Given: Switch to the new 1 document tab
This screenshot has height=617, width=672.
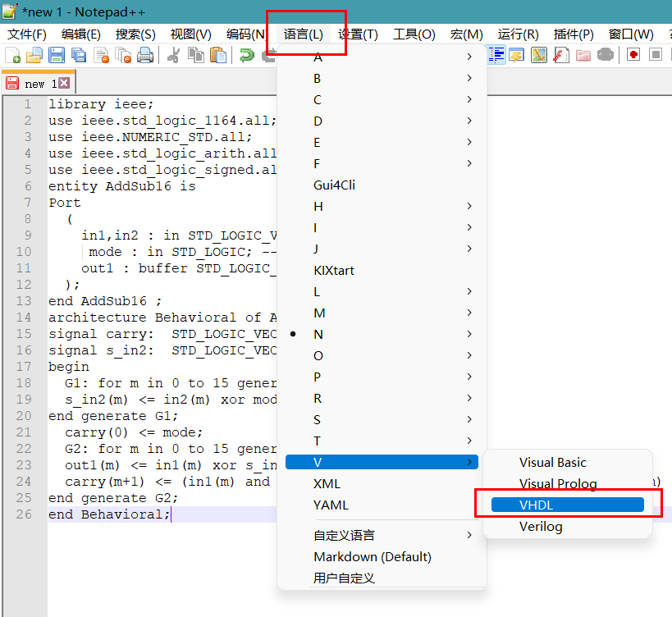Looking at the screenshot, I should pyautogui.click(x=39, y=83).
